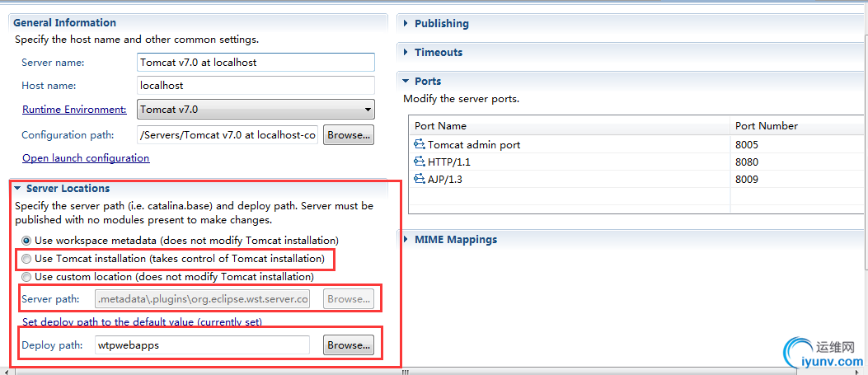The height and width of the screenshot is (375, 868).
Task: Click the Server path field
Action: pos(202,299)
